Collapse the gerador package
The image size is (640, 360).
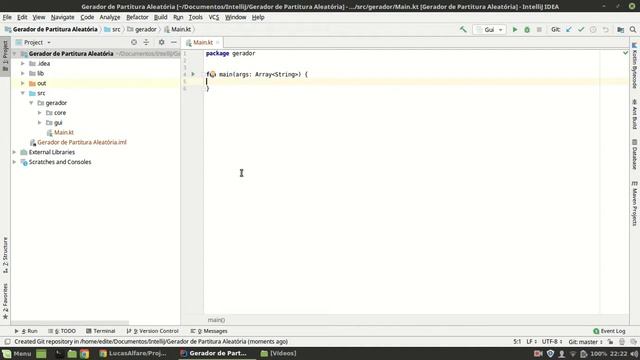pos(31,103)
